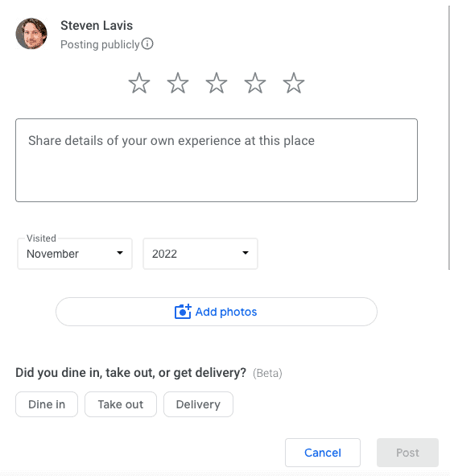Open Posting publicly info icon
Image resolution: width=450 pixels, height=476 pixels.
tap(147, 43)
